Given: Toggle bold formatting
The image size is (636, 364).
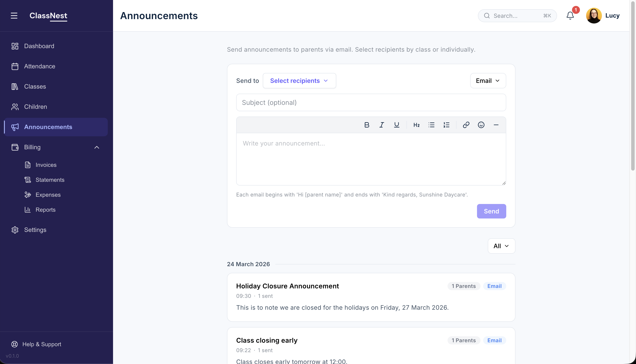Looking at the screenshot, I should [x=367, y=125].
